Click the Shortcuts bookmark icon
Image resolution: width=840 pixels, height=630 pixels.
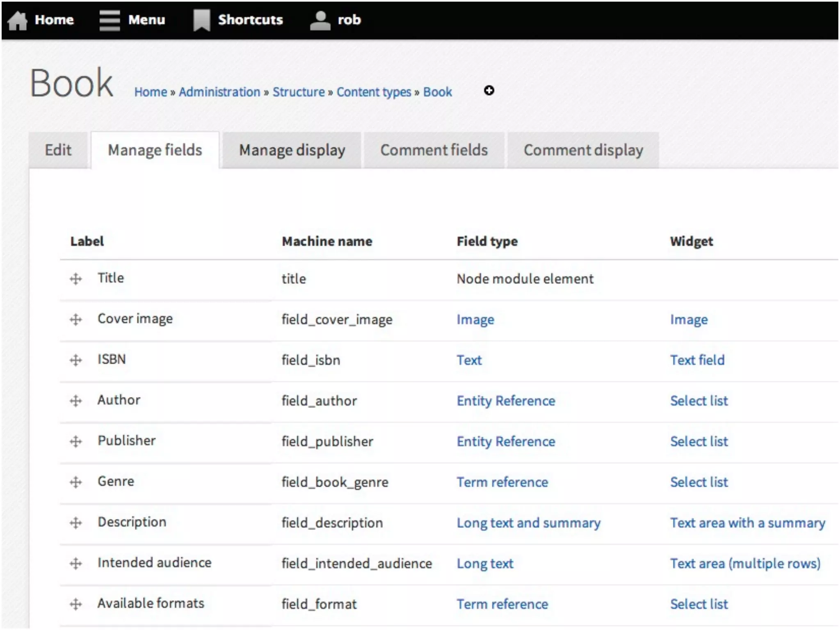(x=201, y=20)
